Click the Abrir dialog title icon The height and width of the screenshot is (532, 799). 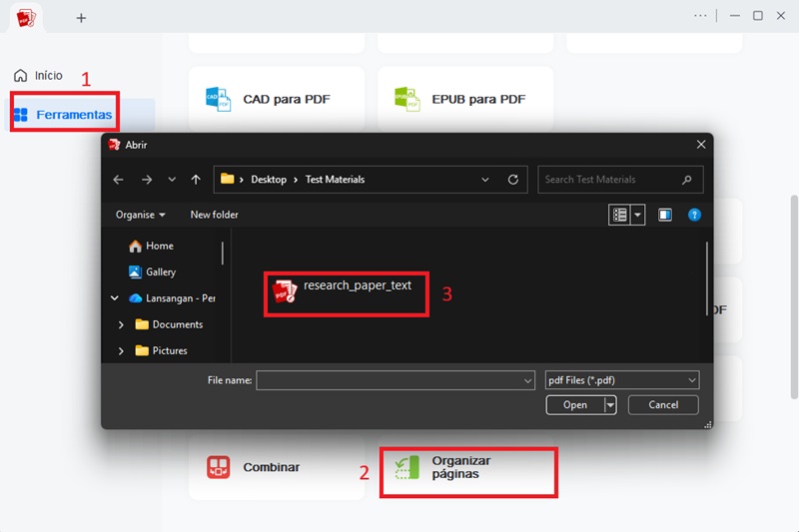(x=114, y=145)
